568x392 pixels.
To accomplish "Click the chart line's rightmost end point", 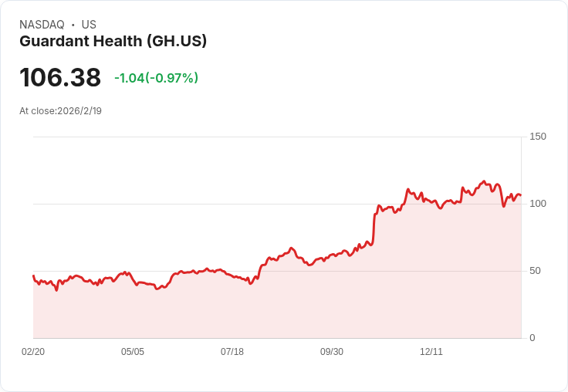I will point(521,195).
